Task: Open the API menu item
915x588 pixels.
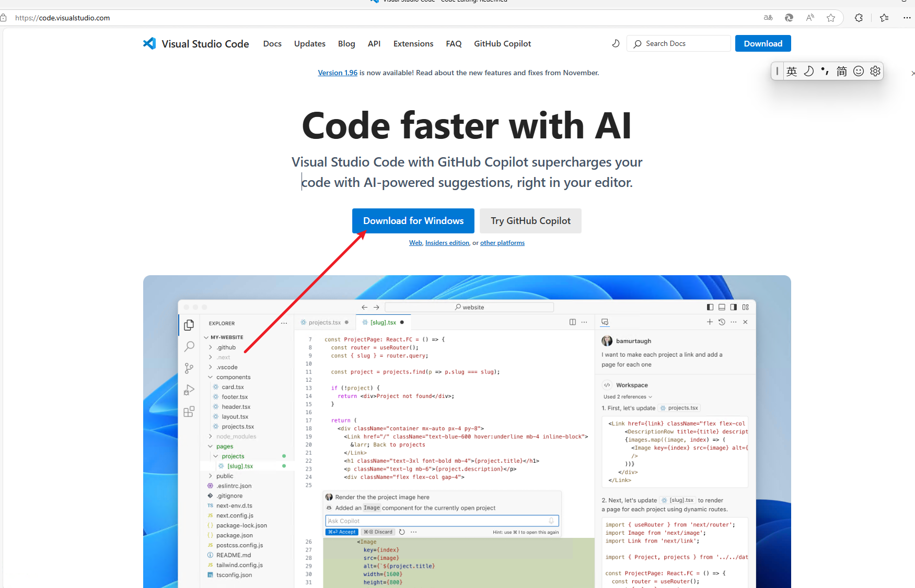Action: (x=374, y=44)
